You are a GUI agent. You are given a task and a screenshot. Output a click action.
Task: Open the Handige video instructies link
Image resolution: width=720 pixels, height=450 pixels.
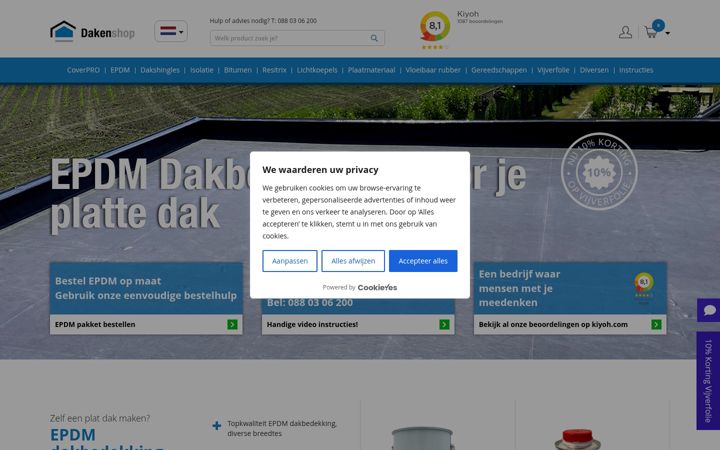coord(312,324)
